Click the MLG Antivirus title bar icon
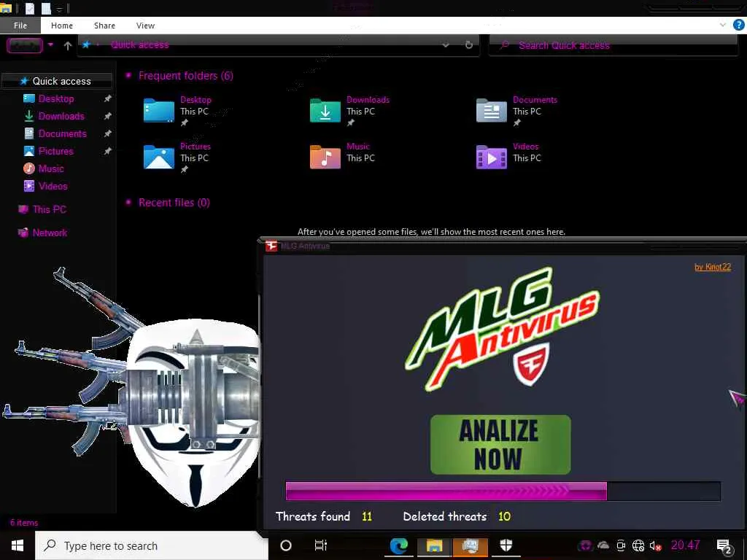Viewport: 747px width, 560px height. click(271, 246)
